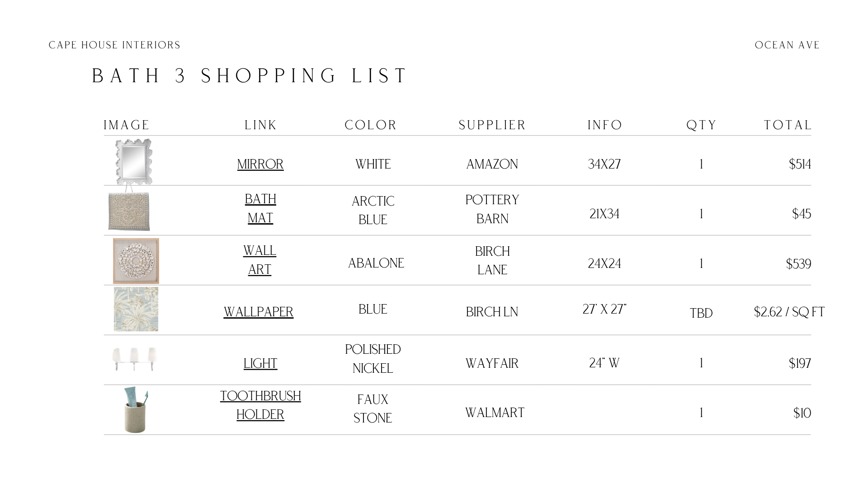Select the TBD quantity for wallpaper
The image size is (868, 488).
(701, 313)
